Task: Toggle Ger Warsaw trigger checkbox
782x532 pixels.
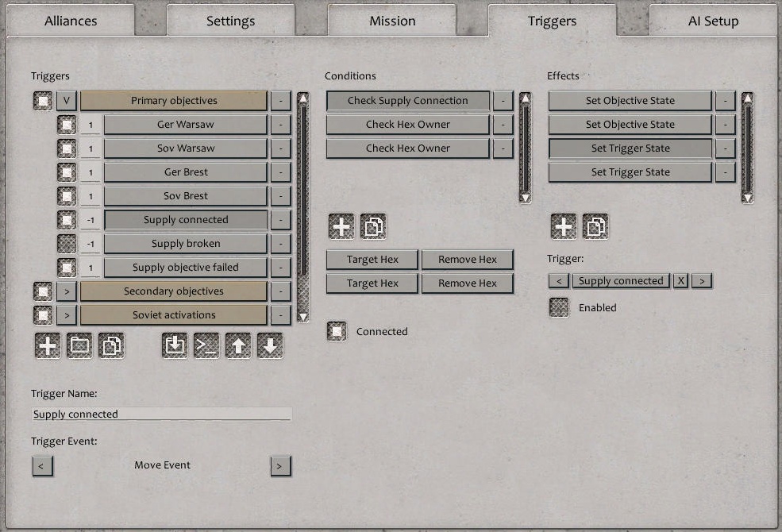Action: (67, 125)
